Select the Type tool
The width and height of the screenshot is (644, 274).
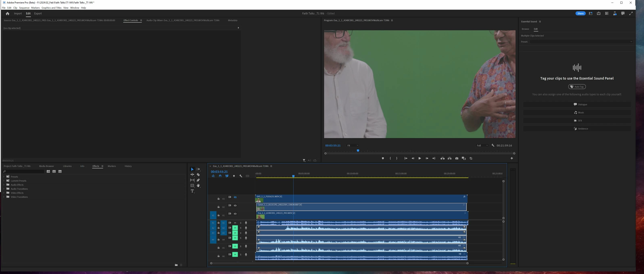click(x=192, y=191)
